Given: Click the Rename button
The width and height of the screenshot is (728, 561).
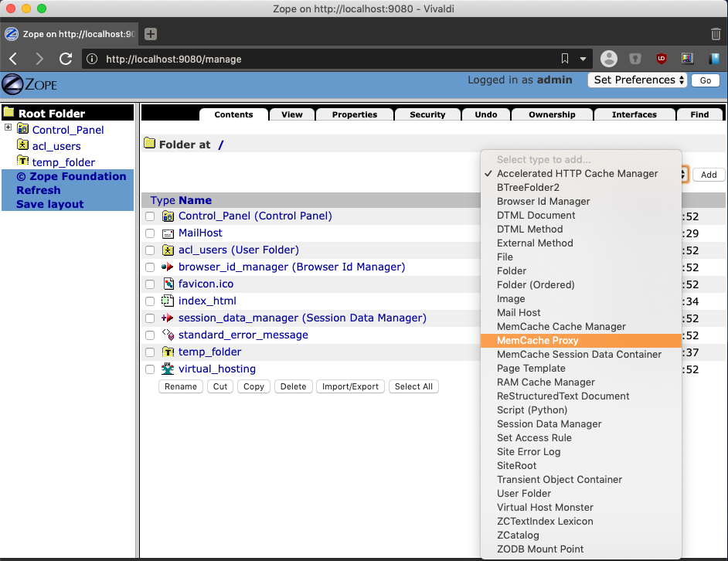Looking at the screenshot, I should click(x=181, y=386).
